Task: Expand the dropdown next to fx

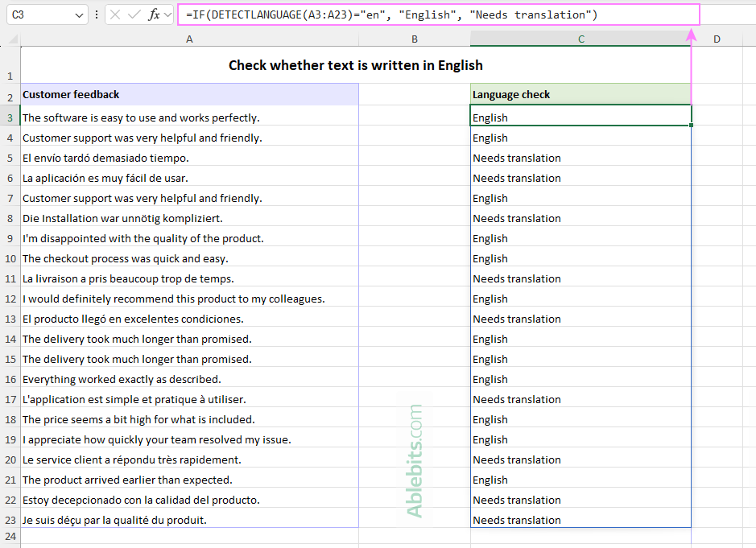Action: click(167, 15)
